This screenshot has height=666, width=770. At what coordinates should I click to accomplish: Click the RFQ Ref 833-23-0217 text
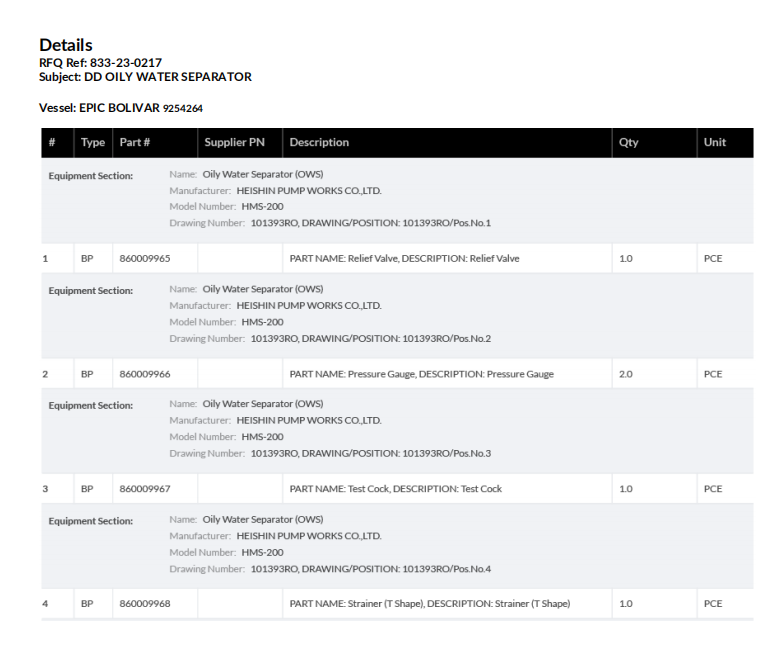click(100, 63)
